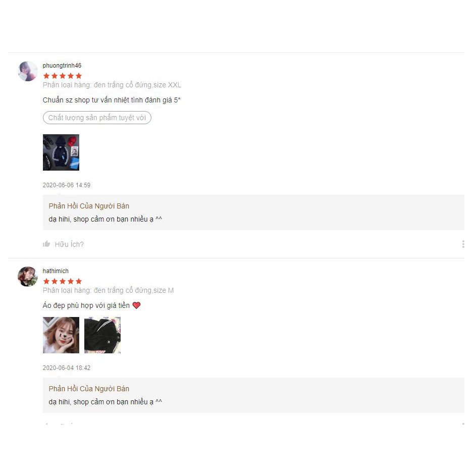
Task: Click the timestamp 2020-06-04 18:42
Action: [67, 368]
